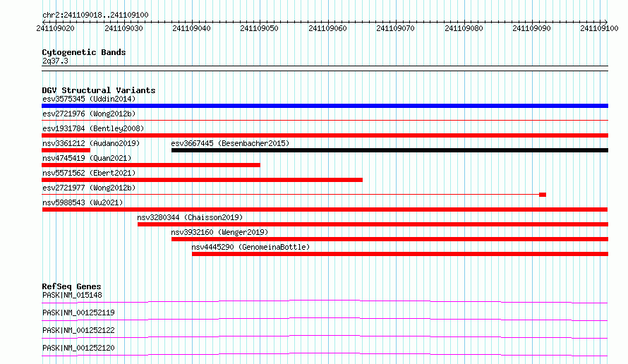This screenshot has width=628, height=364.
Task: Click the nsv4745419 (Quan2021) red bar
Action: (x=151, y=165)
